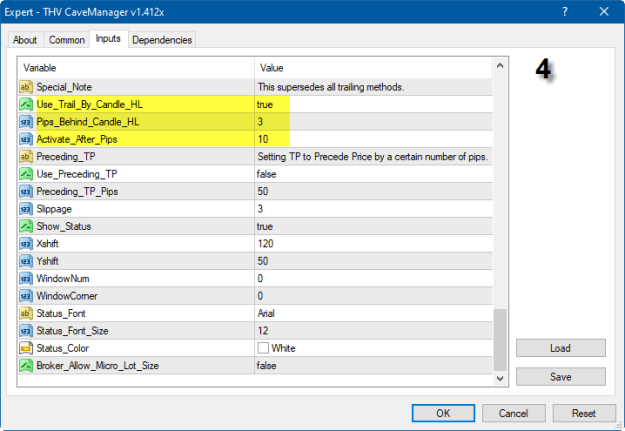Image resolution: width=625 pixels, height=431 pixels.
Task: Select the Broker_Allow_Micro_Lot_Size variable name
Action: click(x=98, y=366)
